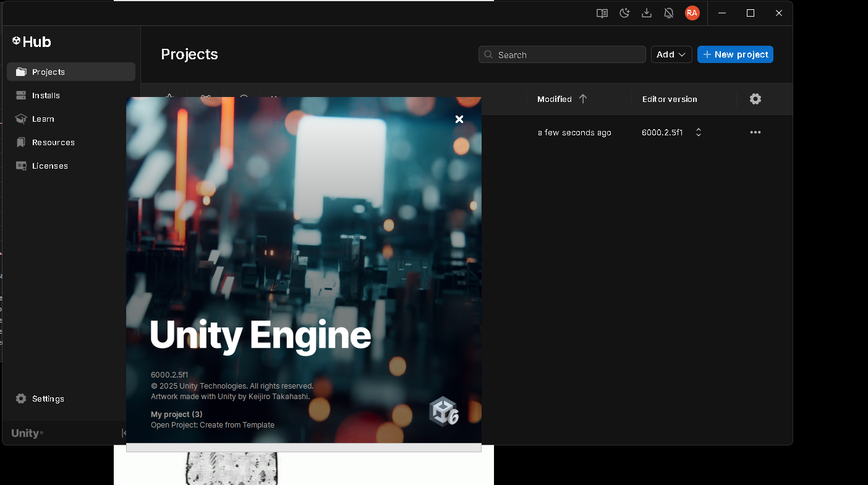The height and width of the screenshot is (485, 868).
Task: Click the Resources bookmark icon
Action: click(22, 142)
